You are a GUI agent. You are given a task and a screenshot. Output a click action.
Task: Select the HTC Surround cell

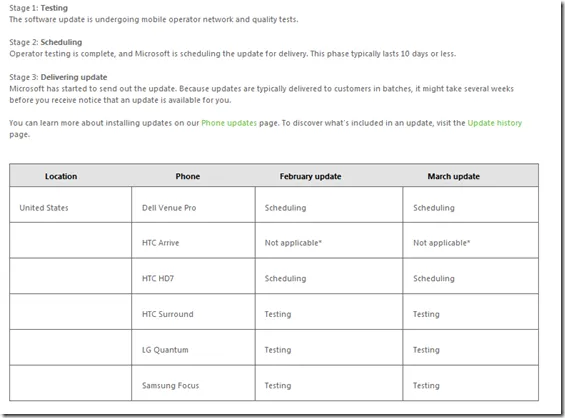pyautogui.click(x=193, y=311)
